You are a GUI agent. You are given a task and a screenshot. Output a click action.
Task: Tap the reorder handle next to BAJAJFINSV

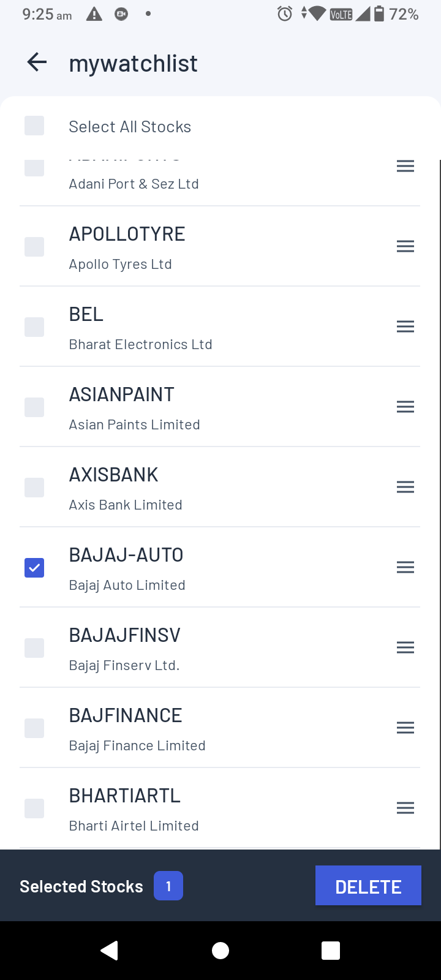[x=405, y=647]
